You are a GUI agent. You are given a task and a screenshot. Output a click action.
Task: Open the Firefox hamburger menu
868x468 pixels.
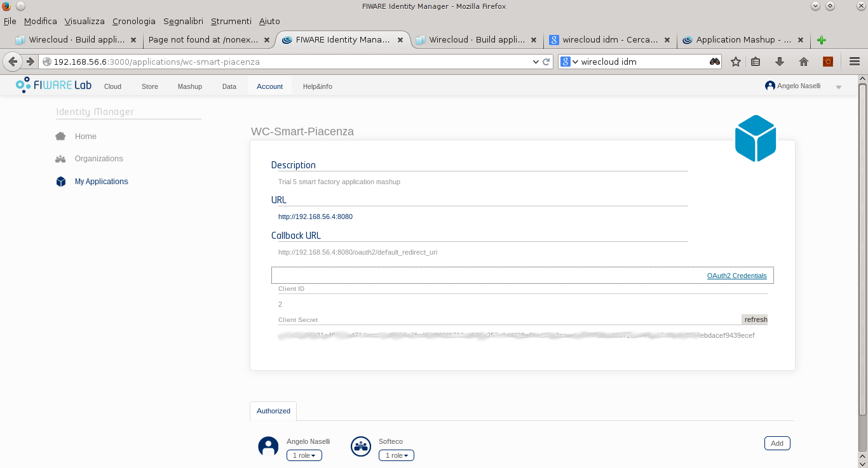[x=855, y=62]
